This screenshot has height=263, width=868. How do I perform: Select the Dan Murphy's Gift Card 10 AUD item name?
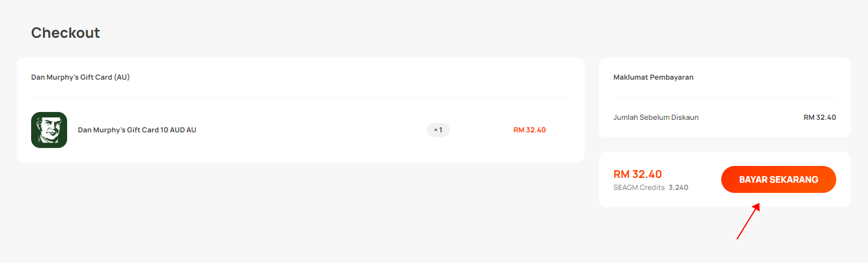click(x=137, y=130)
